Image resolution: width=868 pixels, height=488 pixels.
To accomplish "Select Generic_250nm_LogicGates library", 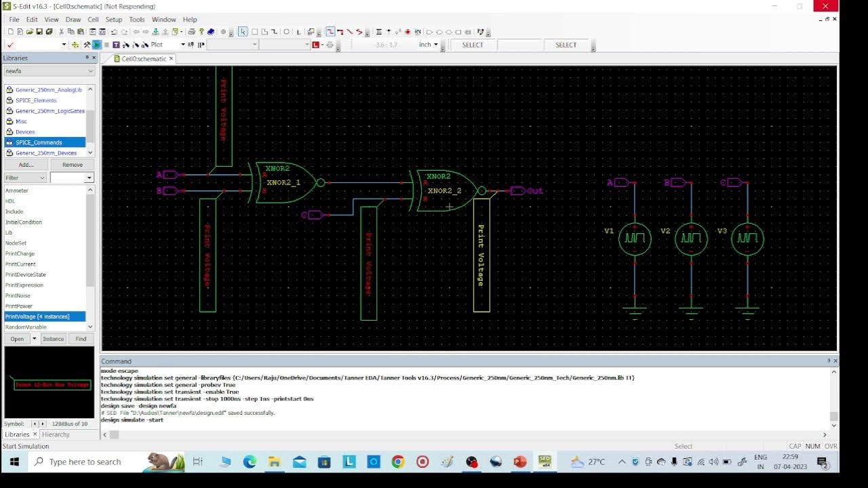I will coord(50,110).
